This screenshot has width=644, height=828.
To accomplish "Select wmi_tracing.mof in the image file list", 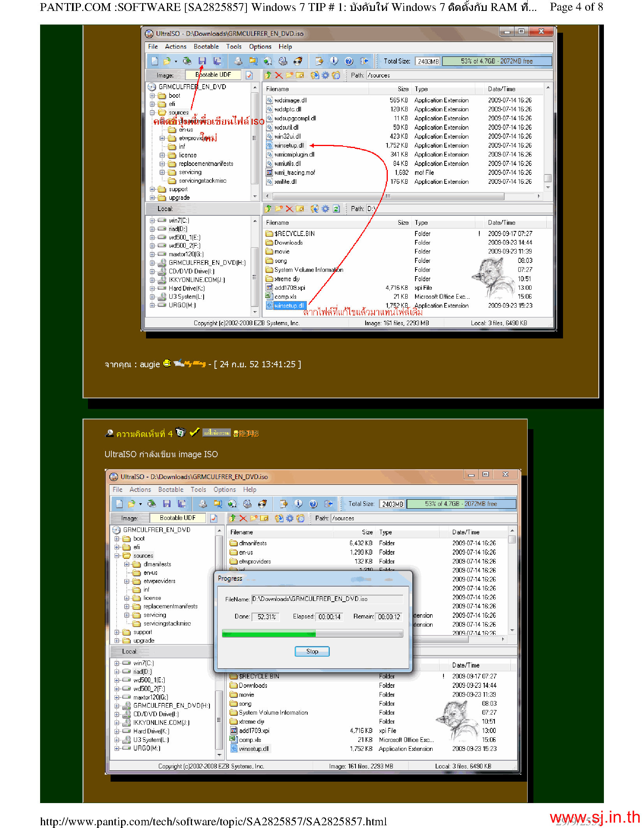I will [295, 173].
